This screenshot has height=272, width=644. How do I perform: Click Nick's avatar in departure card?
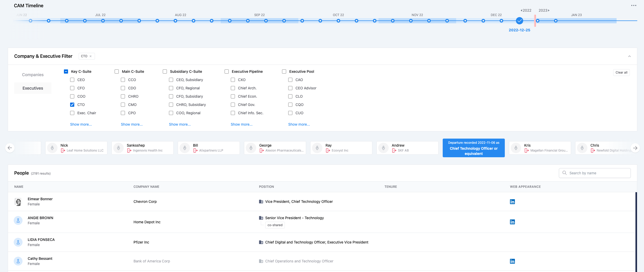tap(52, 148)
